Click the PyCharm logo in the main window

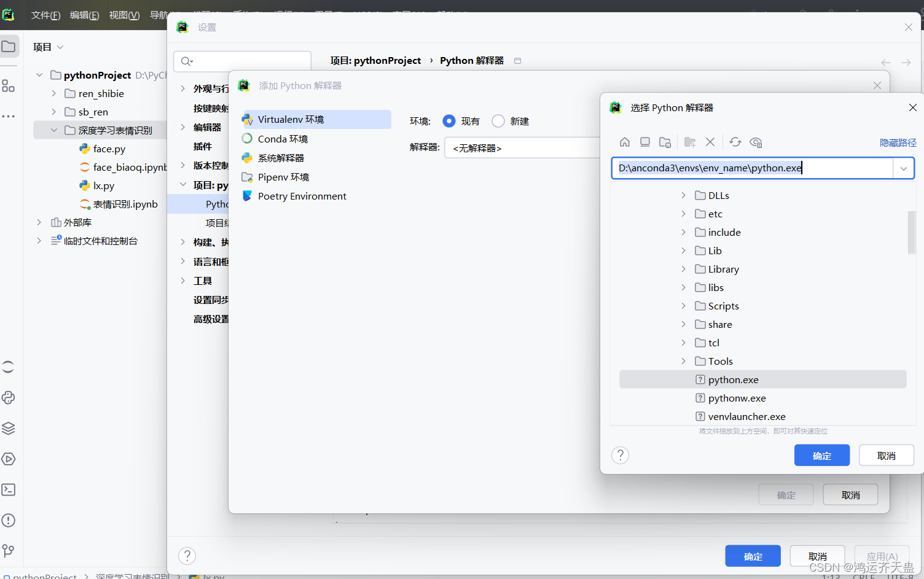8,15
